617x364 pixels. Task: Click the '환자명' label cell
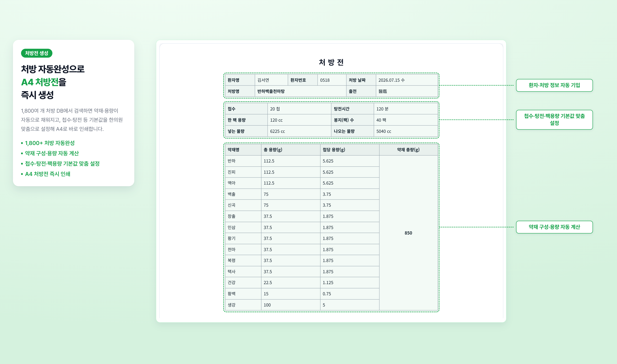(x=240, y=80)
